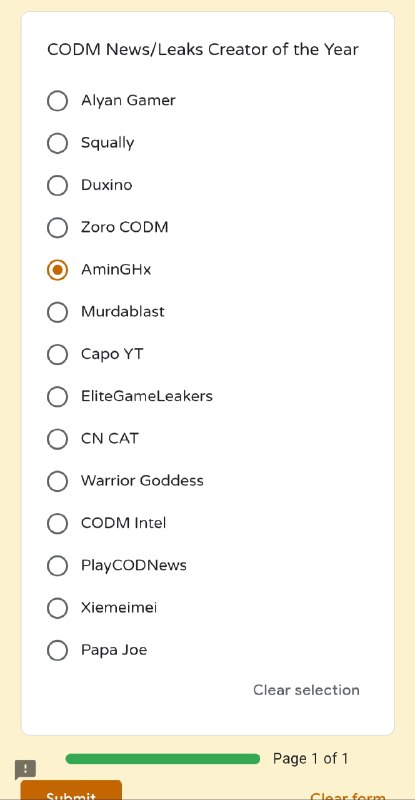Viewport: 415px width, 800px height.
Task: Select the Duxino radio button
Action: (57, 185)
